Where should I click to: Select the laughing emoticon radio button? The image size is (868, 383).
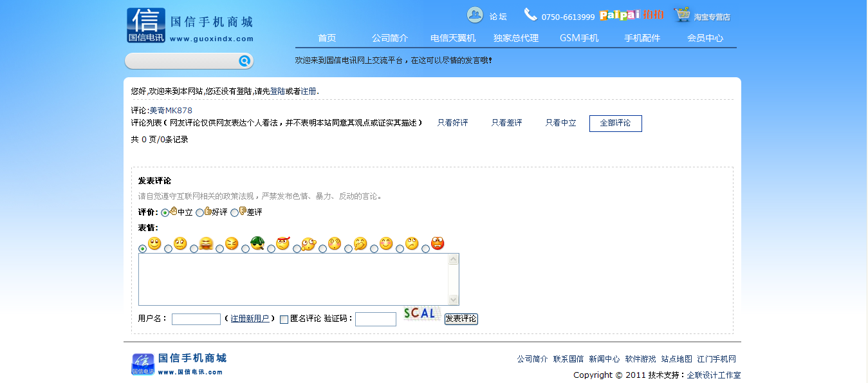tap(194, 248)
